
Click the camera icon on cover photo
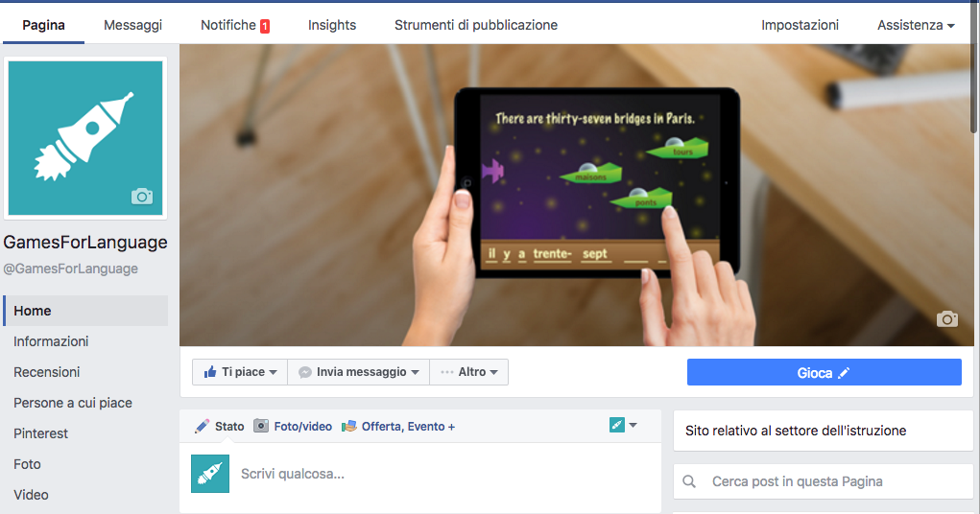coord(947,319)
